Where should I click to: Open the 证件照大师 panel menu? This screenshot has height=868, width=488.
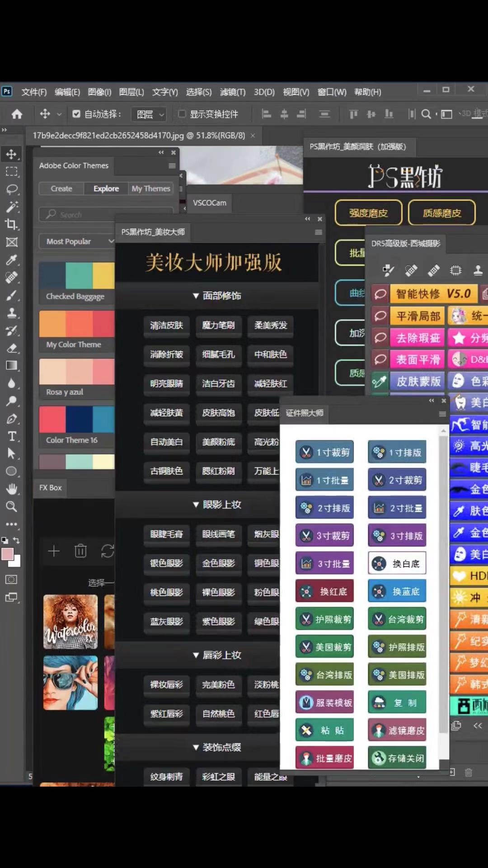point(442,414)
